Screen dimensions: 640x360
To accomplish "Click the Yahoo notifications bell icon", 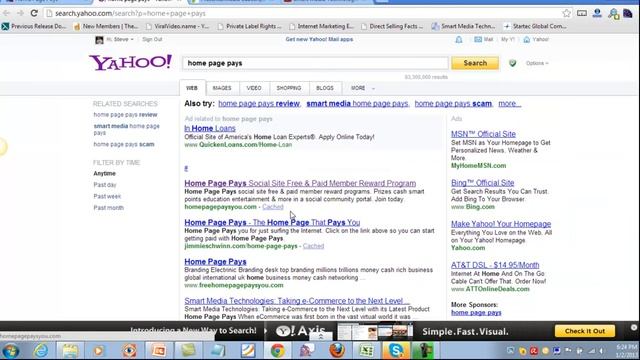I will pos(459,40).
